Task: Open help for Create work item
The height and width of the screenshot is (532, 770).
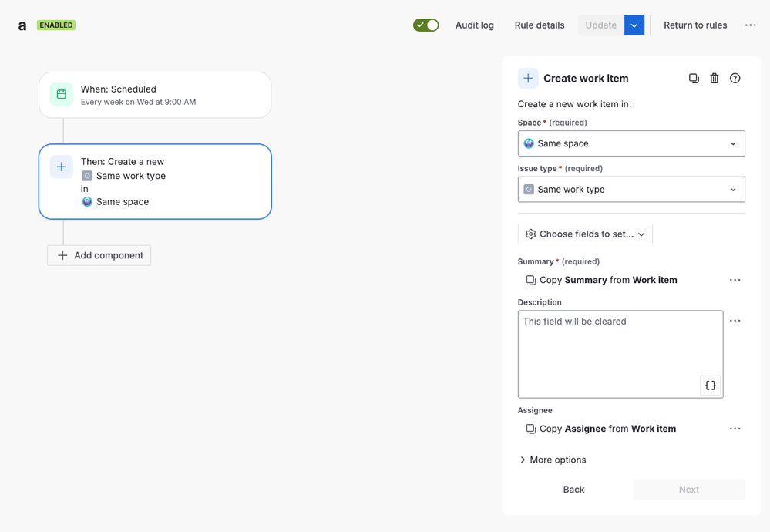Action: (735, 78)
